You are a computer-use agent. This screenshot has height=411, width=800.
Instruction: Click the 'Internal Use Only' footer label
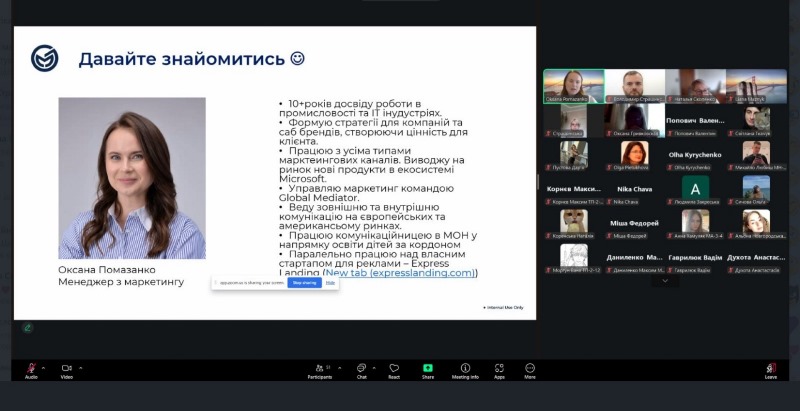[x=503, y=307]
